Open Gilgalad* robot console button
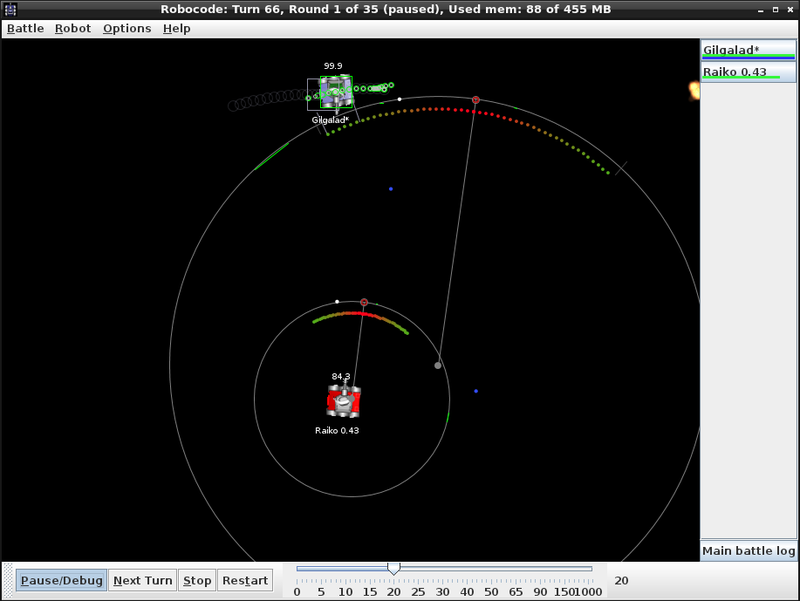The image size is (800, 601). 748,51
